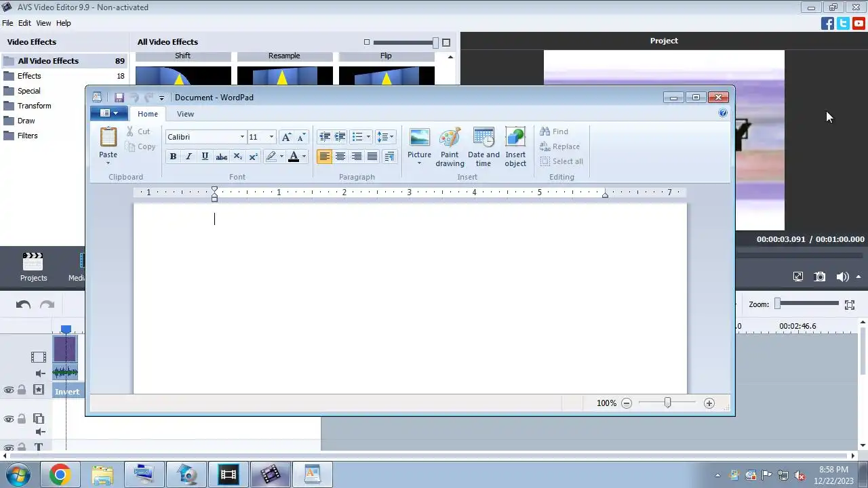Click the Paste clipboard icon

pos(108,137)
